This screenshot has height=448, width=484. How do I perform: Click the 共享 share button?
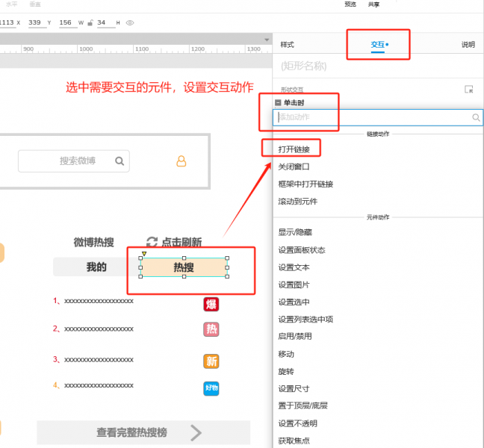point(373,4)
